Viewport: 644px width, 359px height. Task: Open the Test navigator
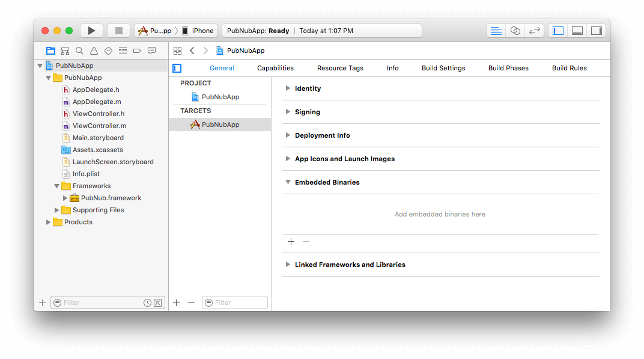[x=108, y=51]
